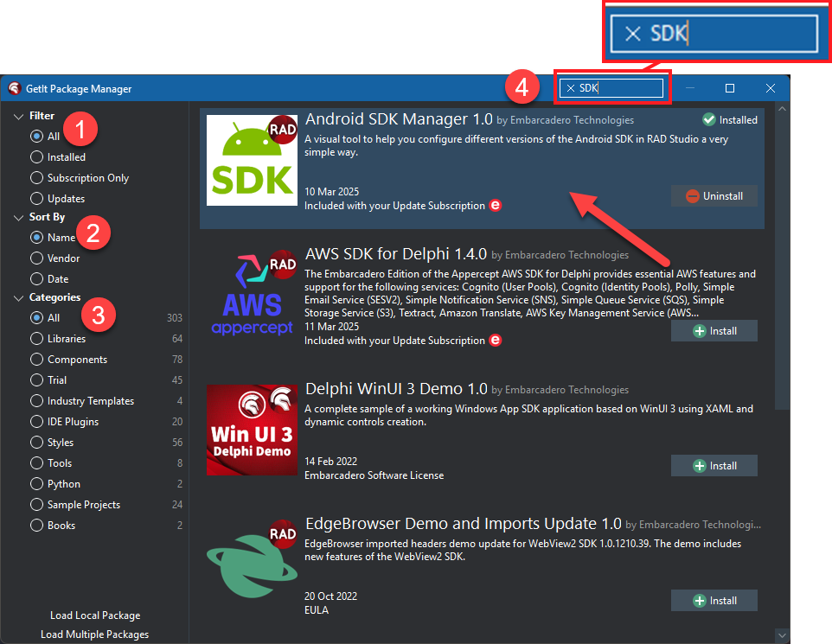The width and height of the screenshot is (832, 644).
Task: Sort packages by Date
Action: [x=49, y=278]
